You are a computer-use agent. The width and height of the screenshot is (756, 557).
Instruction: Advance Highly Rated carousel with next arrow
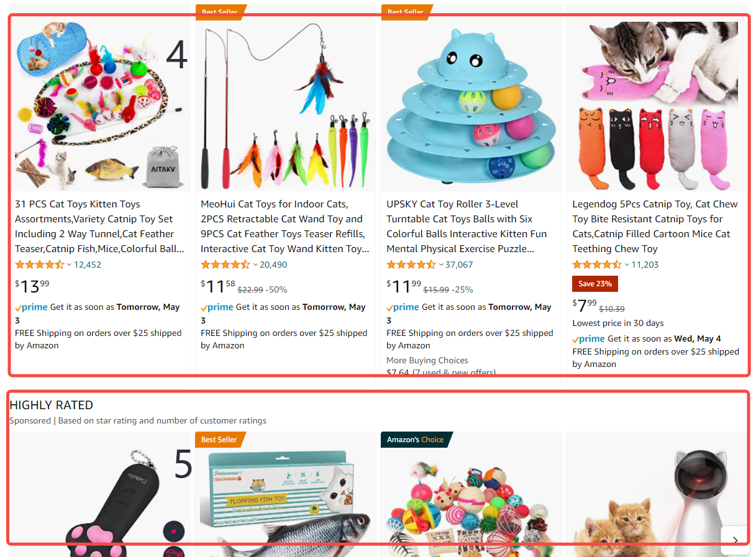(736, 540)
